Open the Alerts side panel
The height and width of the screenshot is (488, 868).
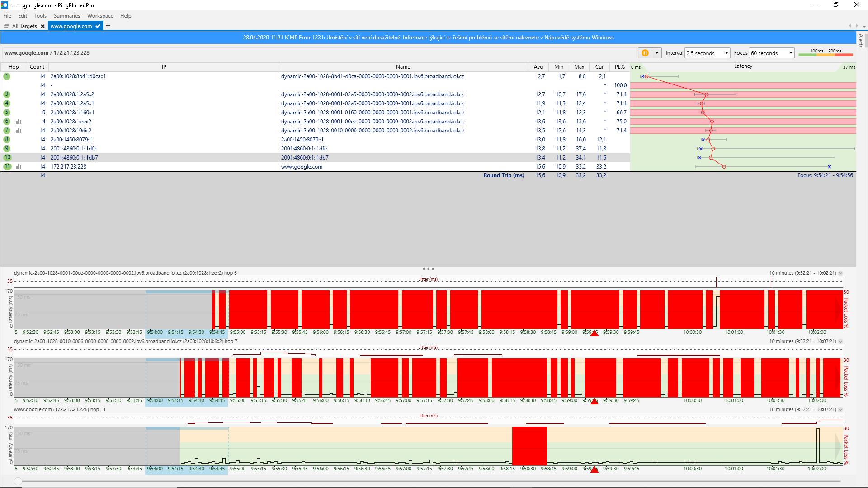(861, 41)
